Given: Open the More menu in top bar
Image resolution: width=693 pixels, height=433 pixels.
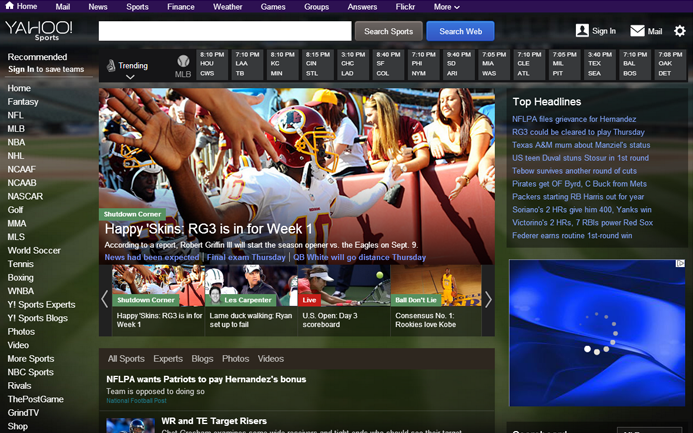Looking at the screenshot, I should pyautogui.click(x=446, y=7).
